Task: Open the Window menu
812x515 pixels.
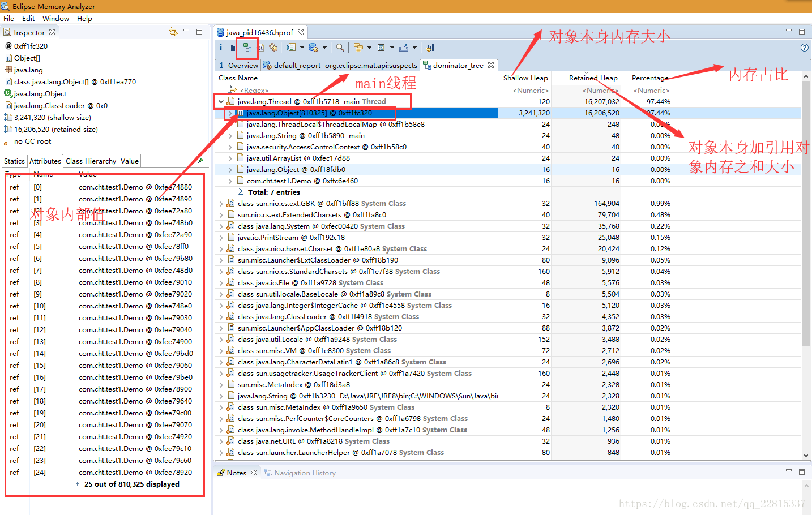Action: [x=55, y=19]
